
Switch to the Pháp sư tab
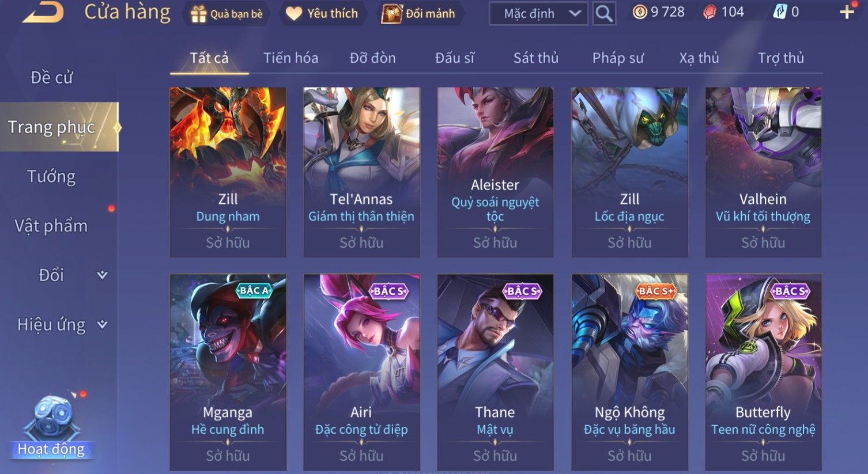[x=618, y=58]
